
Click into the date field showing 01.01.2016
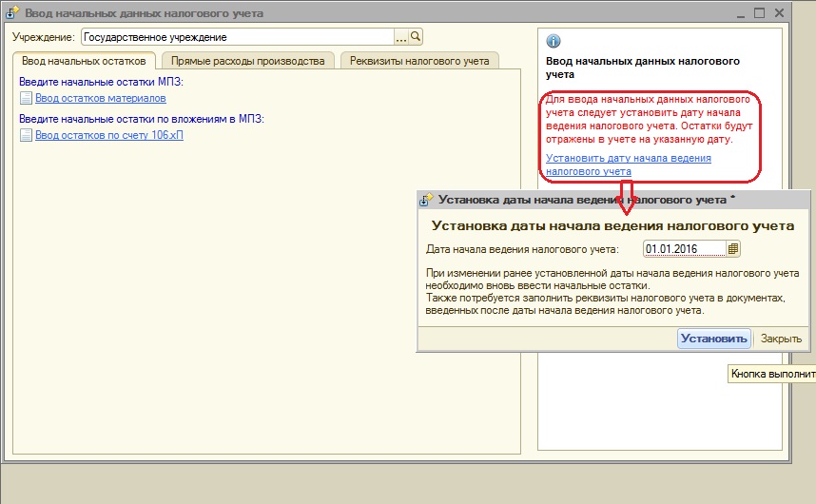click(x=684, y=249)
